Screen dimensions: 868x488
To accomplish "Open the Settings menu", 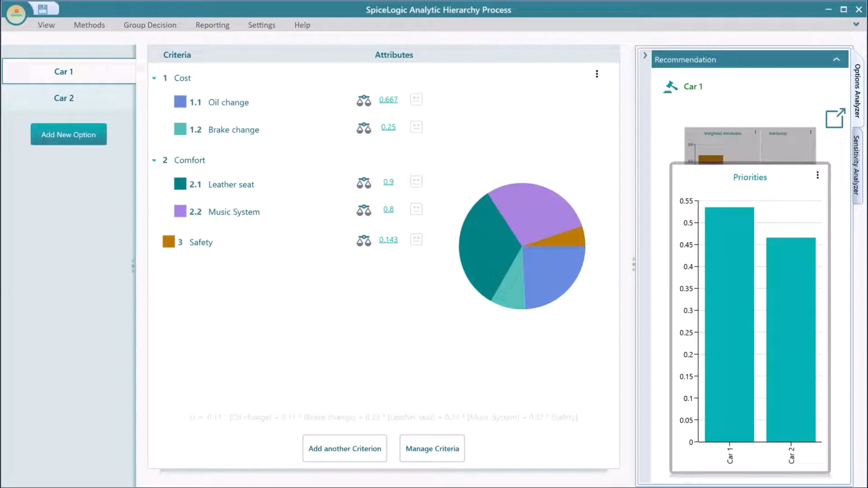I will click(x=262, y=25).
